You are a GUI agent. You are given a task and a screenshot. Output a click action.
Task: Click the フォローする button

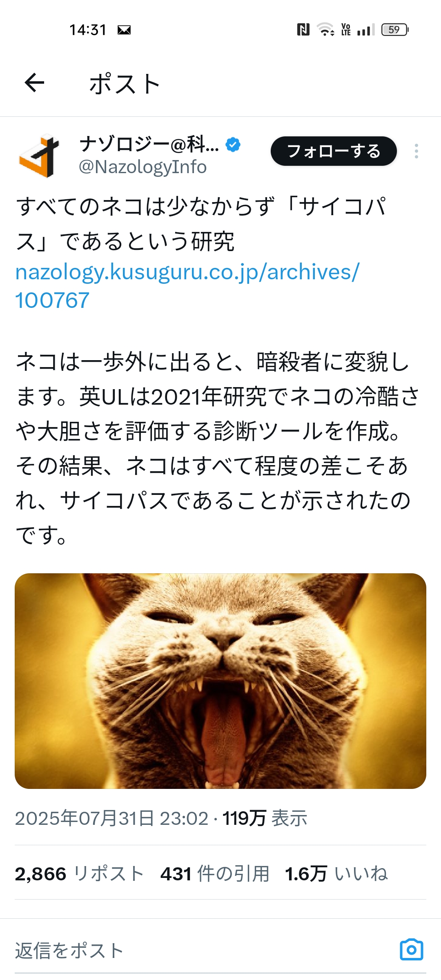pyautogui.click(x=334, y=151)
